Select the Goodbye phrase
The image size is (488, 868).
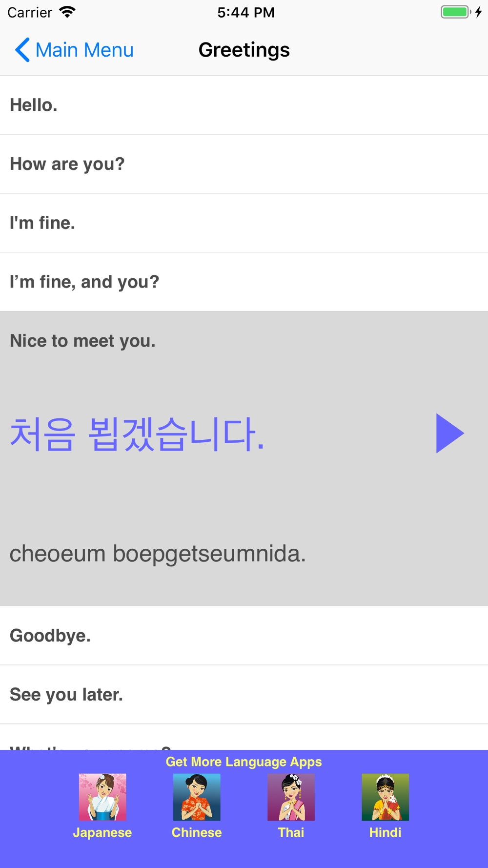[x=244, y=636]
